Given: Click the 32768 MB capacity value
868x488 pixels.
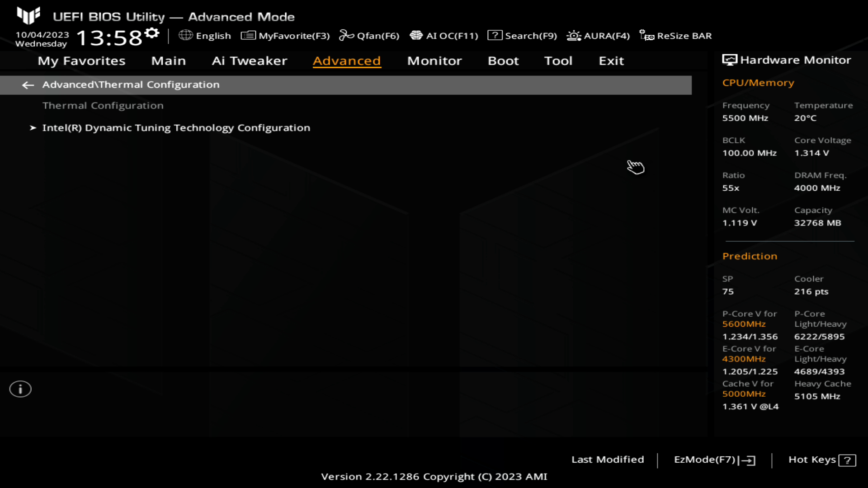Looking at the screenshot, I should pos(817,223).
